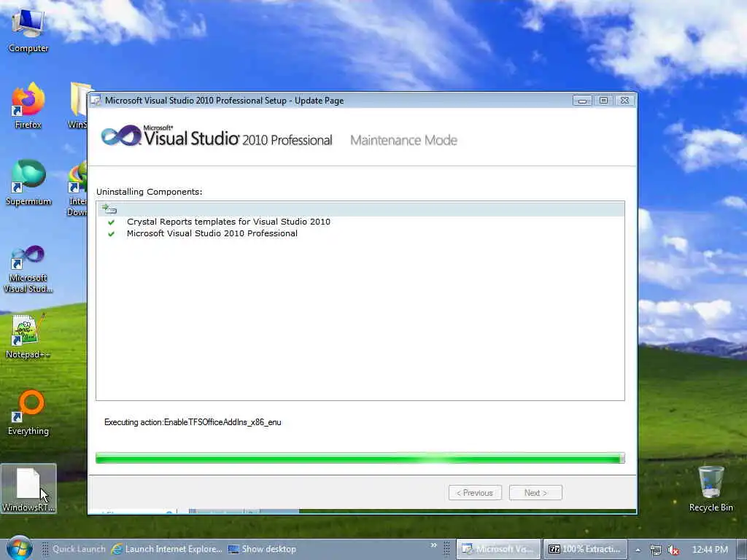
Task: Click the setup window title bar icon
Action: (96, 101)
